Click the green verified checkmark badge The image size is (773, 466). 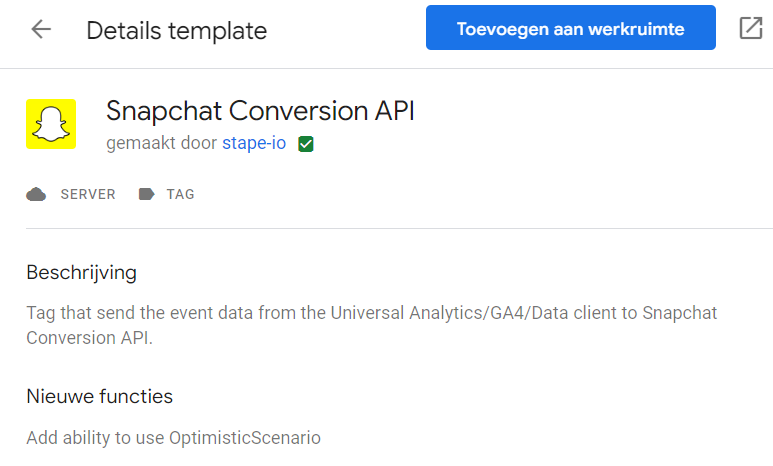click(x=307, y=144)
